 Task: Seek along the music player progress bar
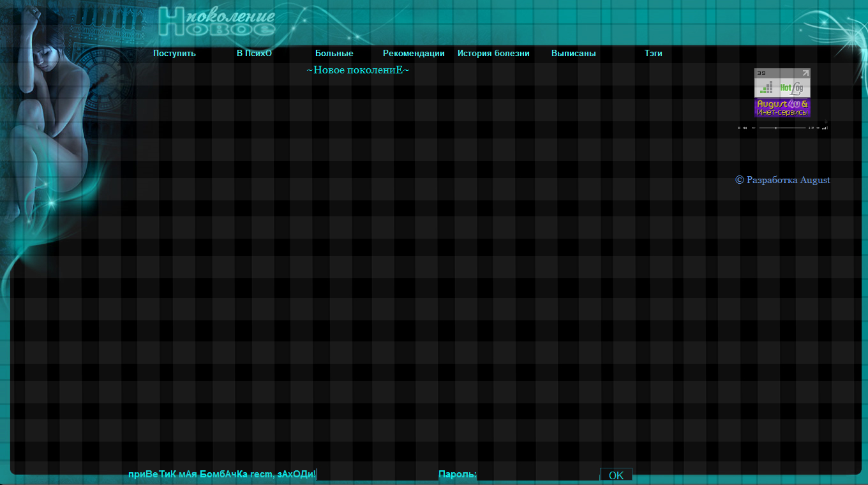pyautogui.click(x=782, y=128)
